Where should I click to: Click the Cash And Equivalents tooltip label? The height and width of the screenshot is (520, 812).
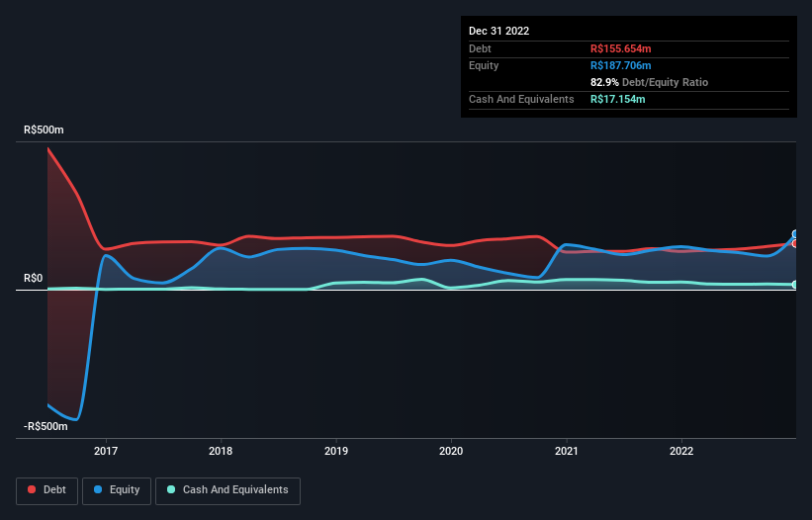pos(521,99)
